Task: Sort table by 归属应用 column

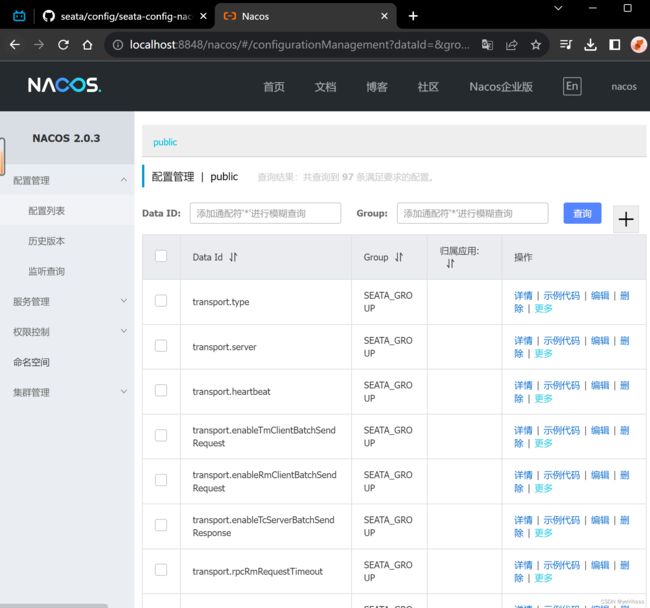Action: 450,264
